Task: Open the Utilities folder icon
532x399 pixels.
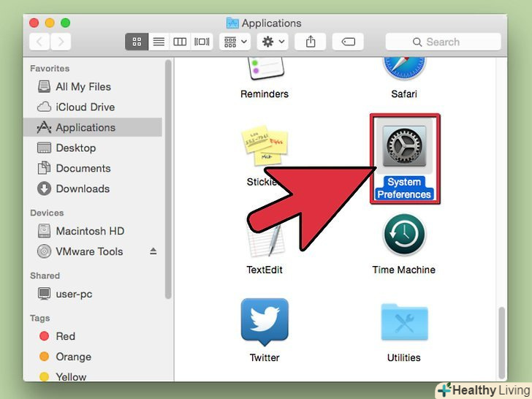Action: point(404,322)
